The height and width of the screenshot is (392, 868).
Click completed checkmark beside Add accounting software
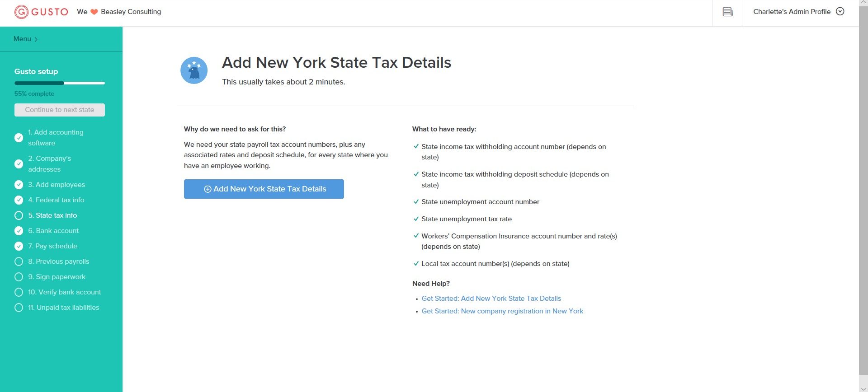19,138
